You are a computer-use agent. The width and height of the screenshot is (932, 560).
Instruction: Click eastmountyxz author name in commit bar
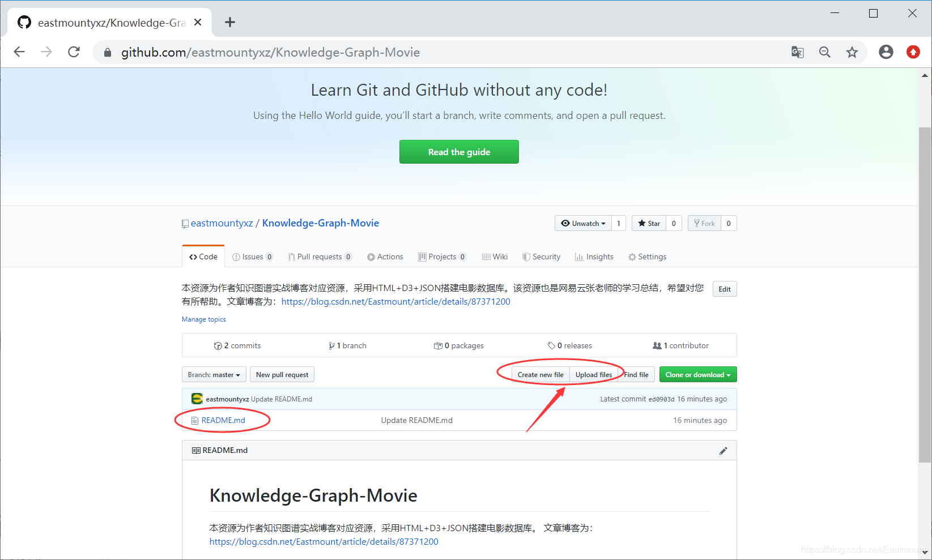coord(227,399)
